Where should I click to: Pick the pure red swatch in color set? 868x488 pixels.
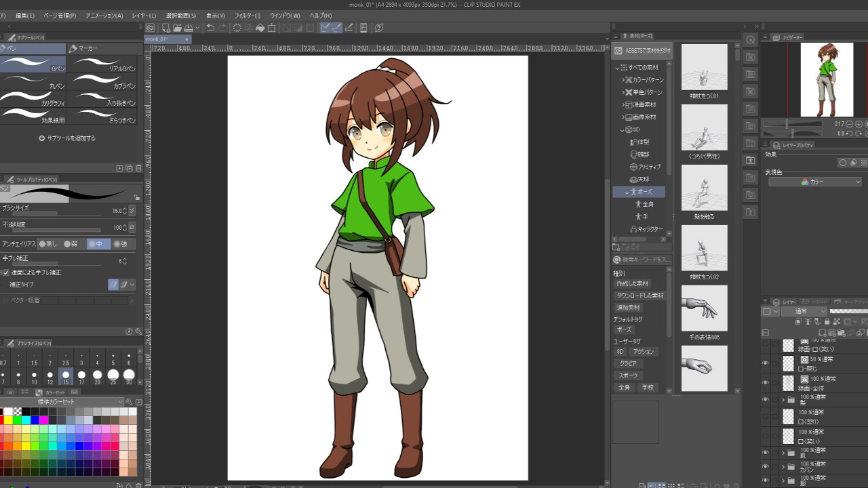3,420
